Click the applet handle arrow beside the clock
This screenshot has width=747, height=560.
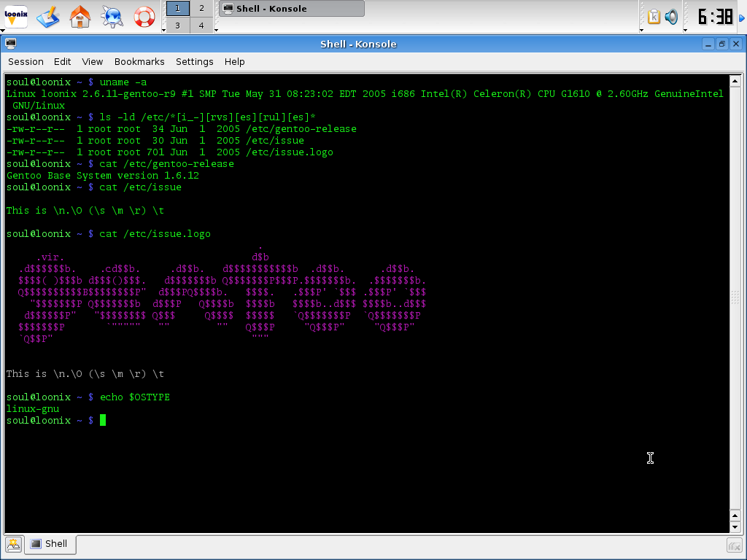(686, 30)
